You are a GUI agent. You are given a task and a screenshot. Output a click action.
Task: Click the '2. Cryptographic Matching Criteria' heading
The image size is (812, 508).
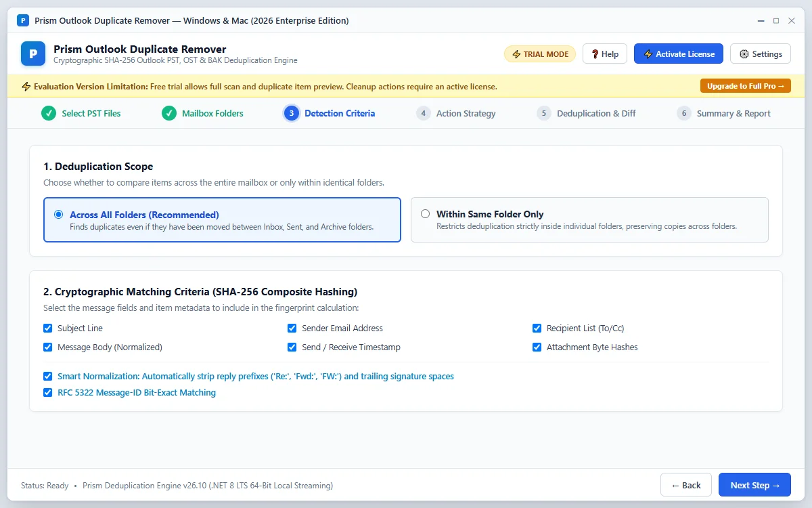click(200, 292)
